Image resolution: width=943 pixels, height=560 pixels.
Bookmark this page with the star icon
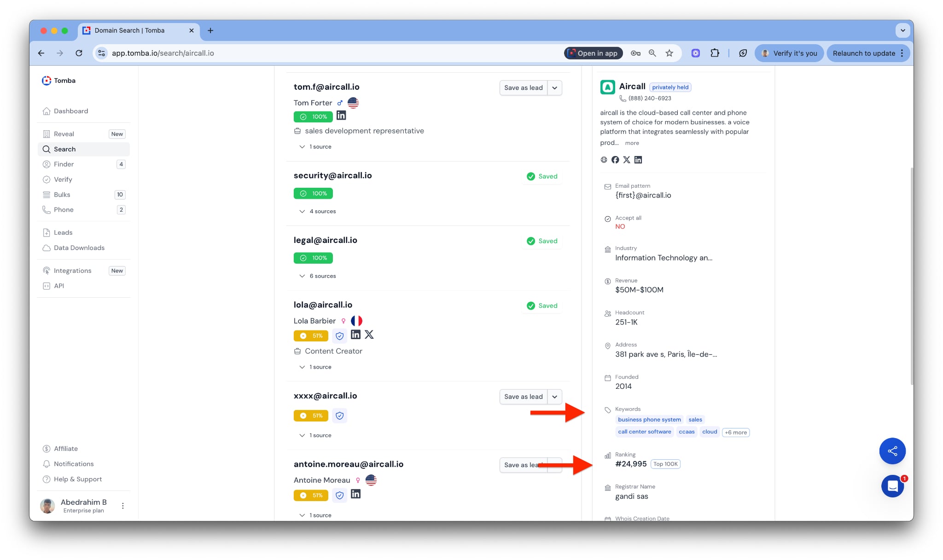(x=669, y=53)
